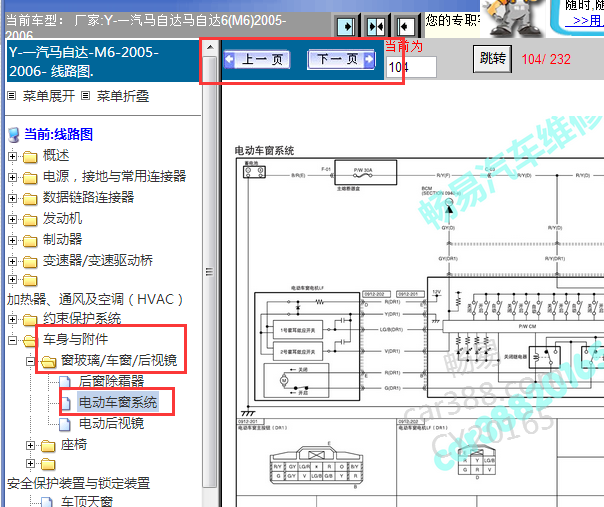This screenshot has width=604, height=507.
Task: Expand the 安全保护装置与锁定装置 node
Action: point(30,463)
